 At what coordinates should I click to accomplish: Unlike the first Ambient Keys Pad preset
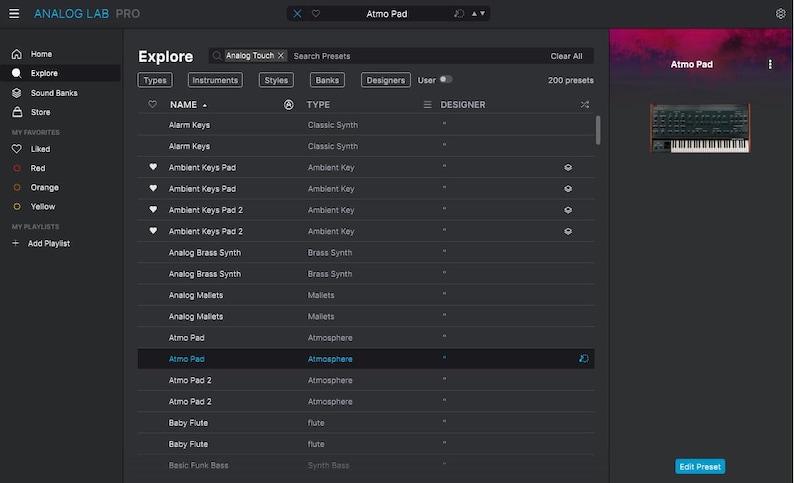tap(153, 167)
